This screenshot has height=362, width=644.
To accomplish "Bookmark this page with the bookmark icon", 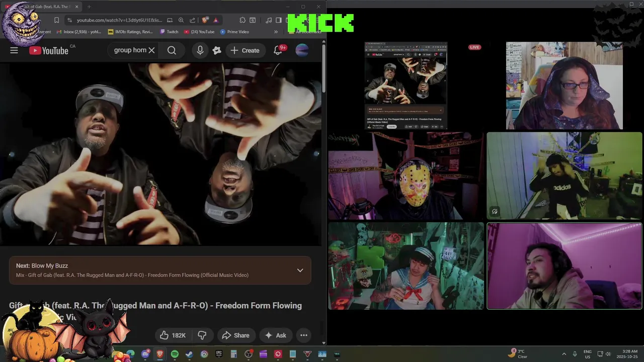I will tap(56, 20).
